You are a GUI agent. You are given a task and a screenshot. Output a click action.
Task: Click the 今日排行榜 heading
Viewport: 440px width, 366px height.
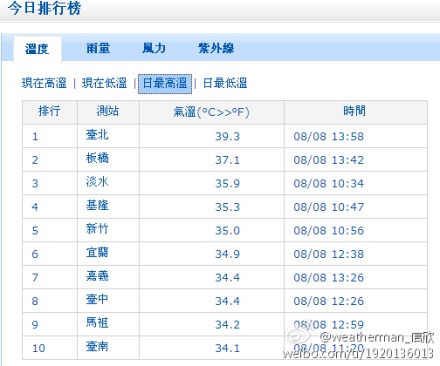pos(44,8)
